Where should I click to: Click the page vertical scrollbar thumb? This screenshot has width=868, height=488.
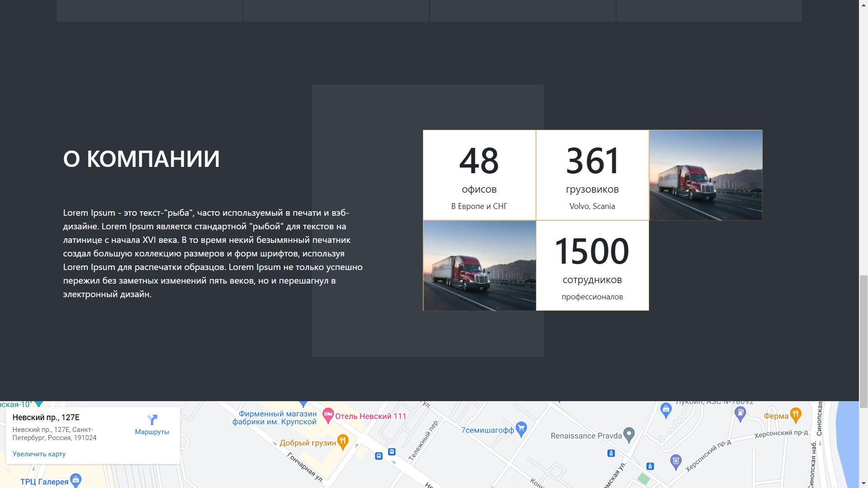coord(863,341)
